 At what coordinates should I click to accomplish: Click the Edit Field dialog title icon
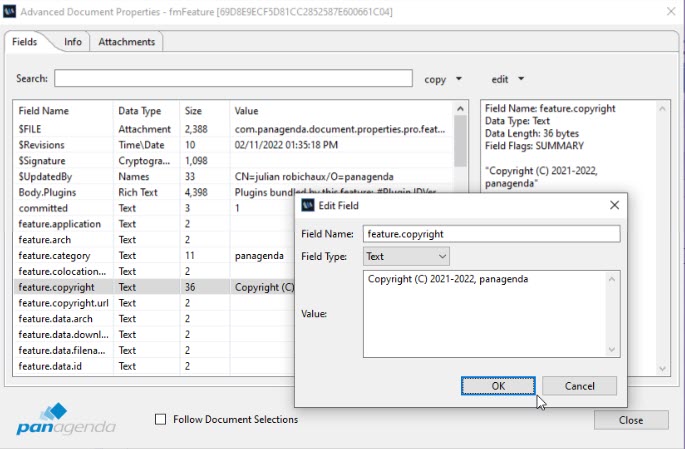coord(308,205)
